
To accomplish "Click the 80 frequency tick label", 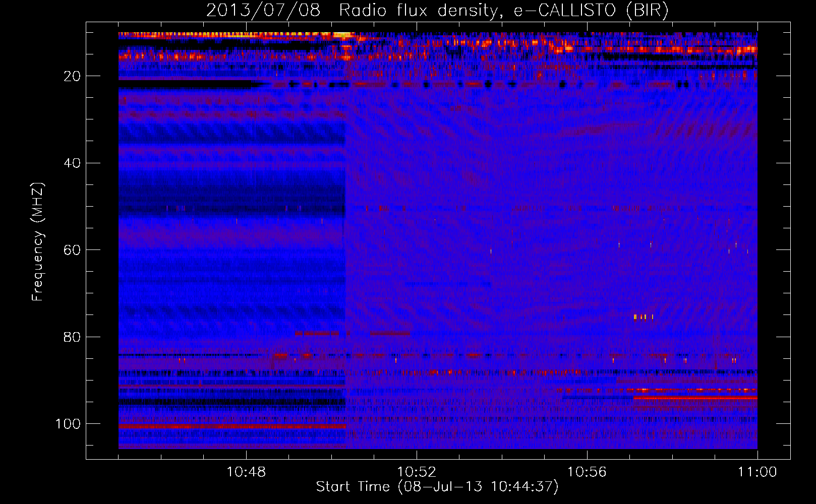I will [x=72, y=337].
